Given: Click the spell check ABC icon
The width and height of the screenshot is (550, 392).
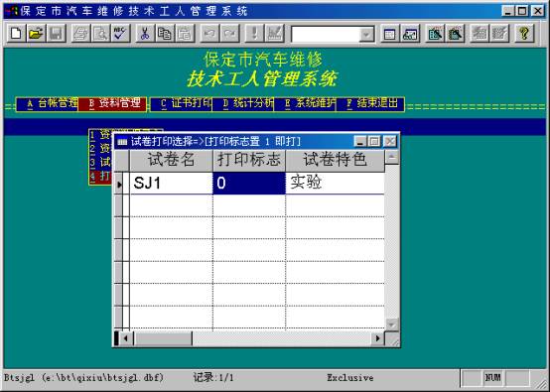Looking at the screenshot, I should (120, 34).
